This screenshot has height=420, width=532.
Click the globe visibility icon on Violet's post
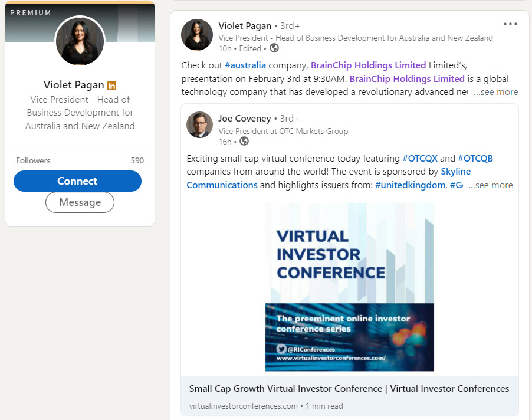point(274,48)
